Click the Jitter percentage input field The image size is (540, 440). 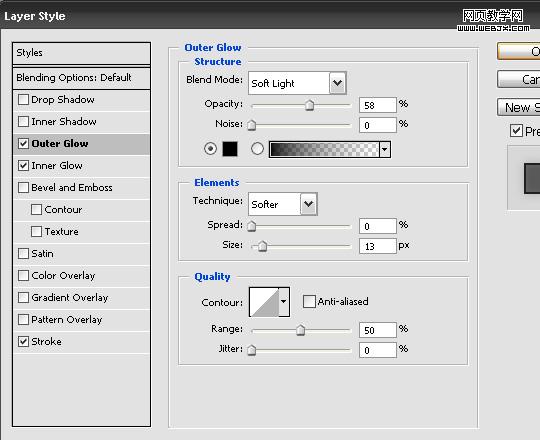click(378, 350)
